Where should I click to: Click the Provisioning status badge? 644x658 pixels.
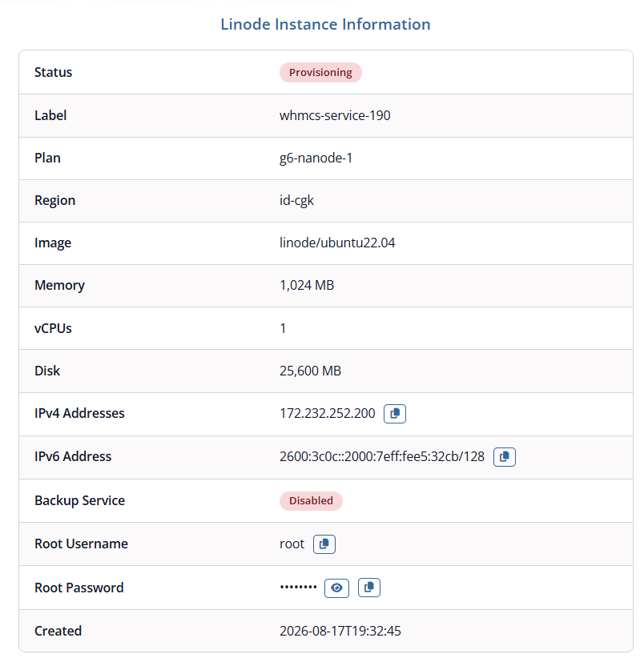pyautogui.click(x=320, y=73)
